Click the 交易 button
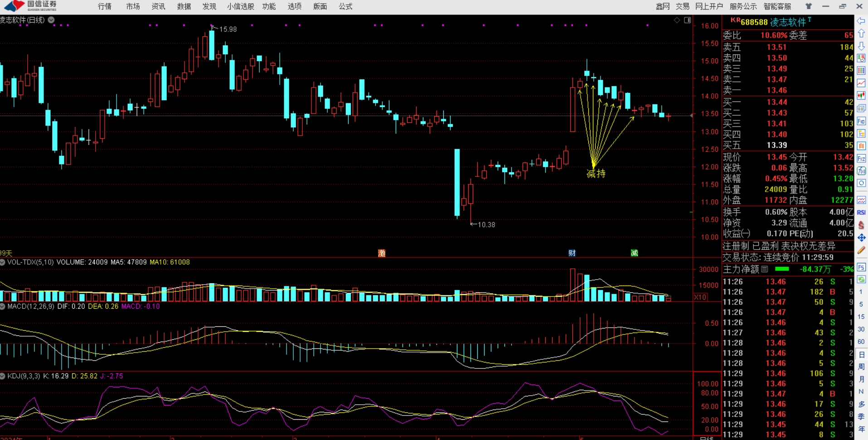This screenshot has height=440, width=868. point(683,6)
